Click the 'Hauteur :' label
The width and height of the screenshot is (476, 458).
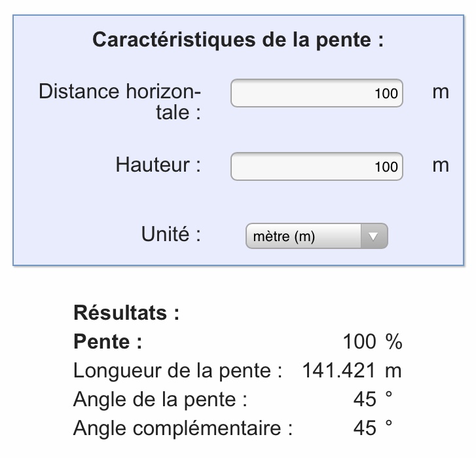click(x=158, y=164)
